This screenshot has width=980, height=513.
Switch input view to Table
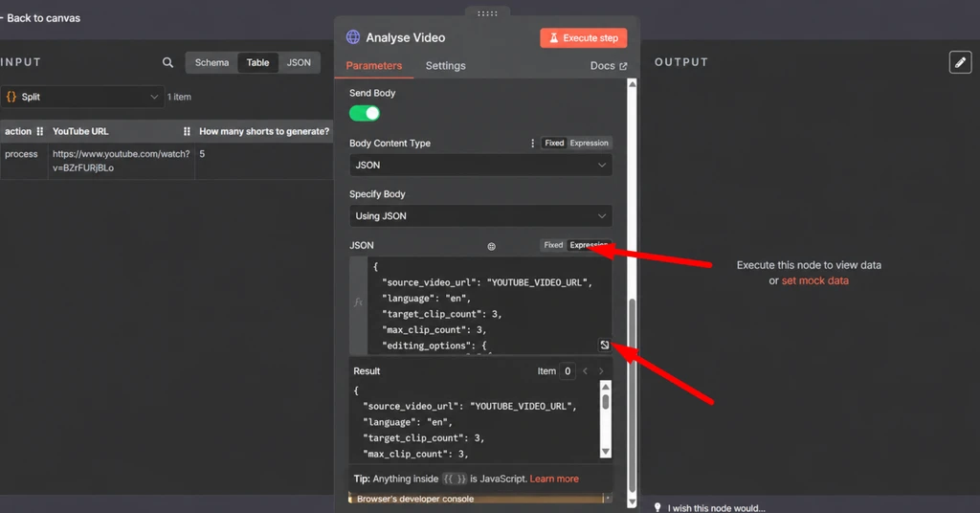pyautogui.click(x=257, y=62)
